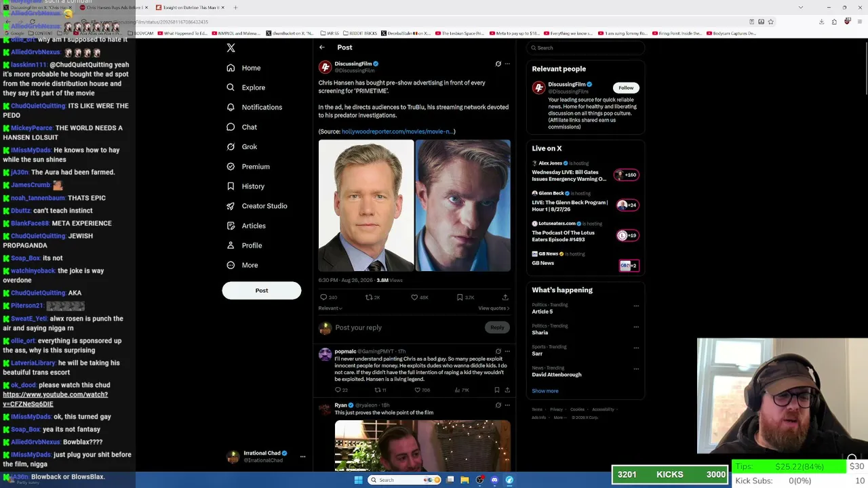Click the Grok icon on popmalc's reply

[x=498, y=351]
